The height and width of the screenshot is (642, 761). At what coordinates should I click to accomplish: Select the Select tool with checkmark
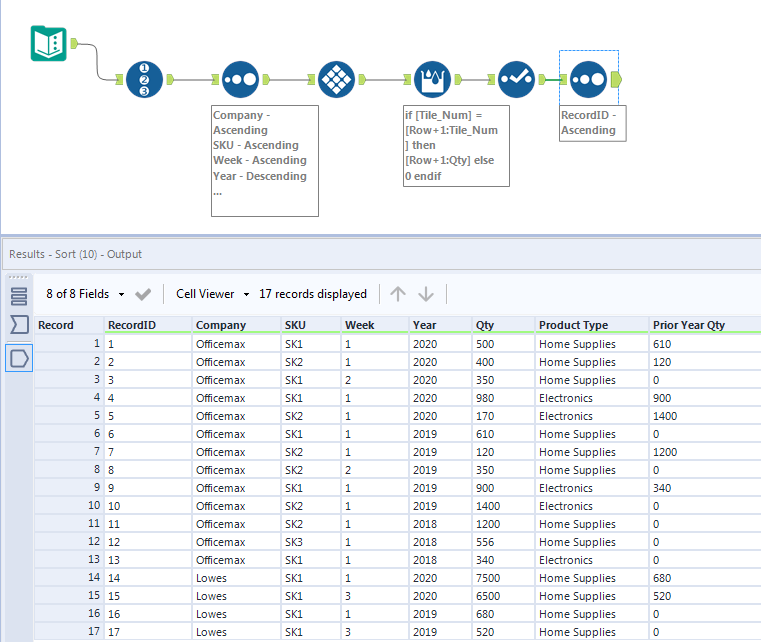click(517, 79)
